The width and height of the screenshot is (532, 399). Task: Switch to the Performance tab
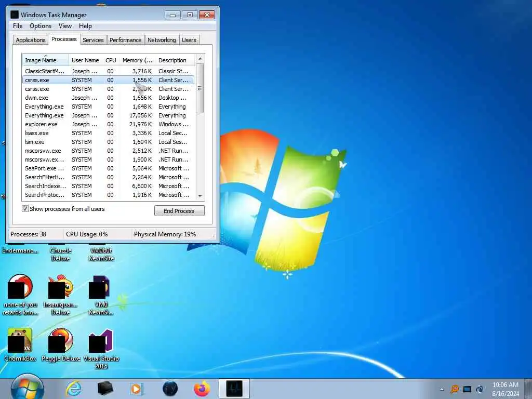(x=126, y=40)
